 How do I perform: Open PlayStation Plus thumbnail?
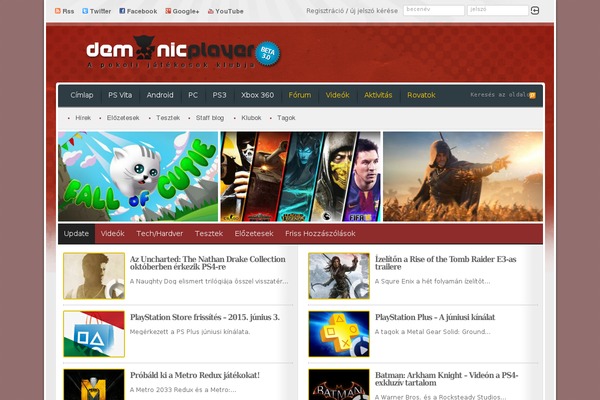[x=339, y=334]
